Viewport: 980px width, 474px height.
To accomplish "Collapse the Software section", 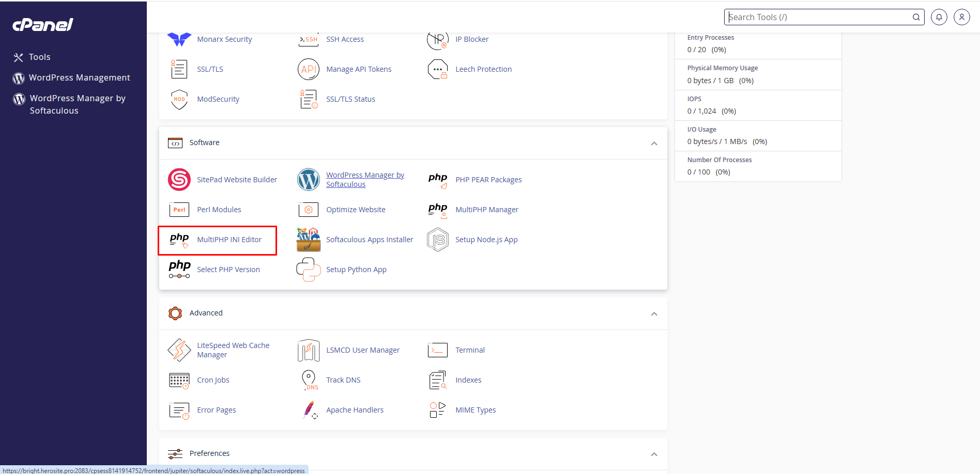I will click(x=654, y=144).
